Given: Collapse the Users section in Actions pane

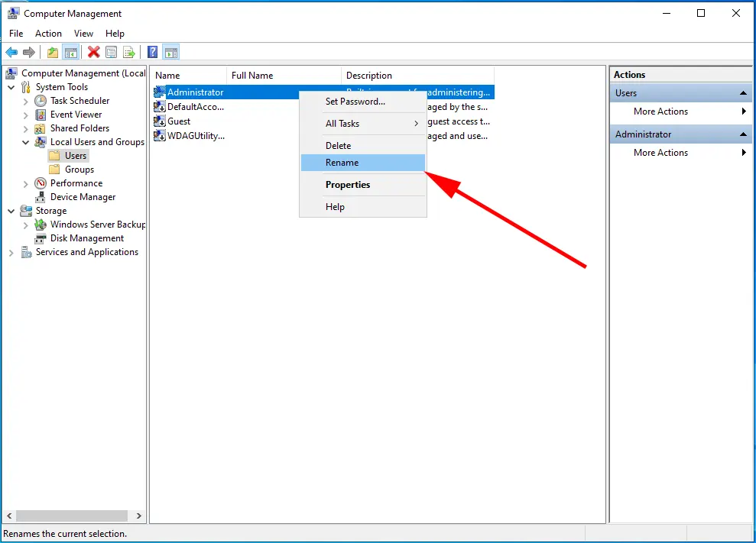Looking at the screenshot, I should [743, 93].
